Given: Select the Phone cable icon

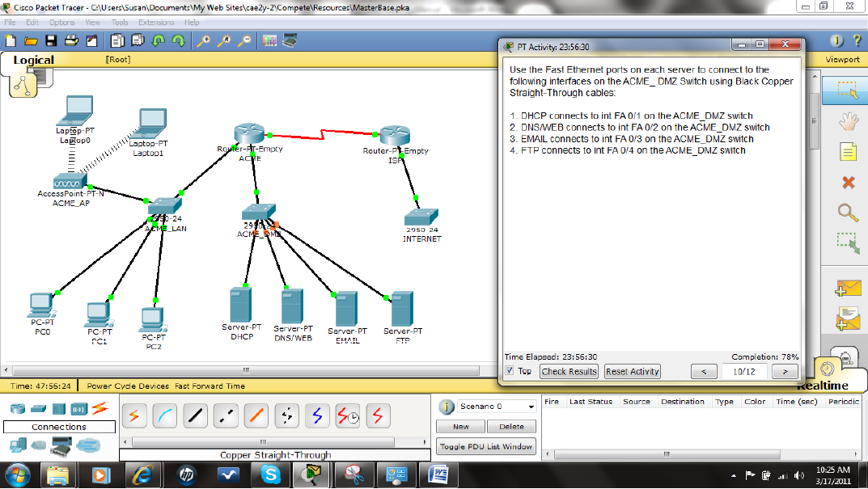Looking at the screenshot, I should [286, 416].
